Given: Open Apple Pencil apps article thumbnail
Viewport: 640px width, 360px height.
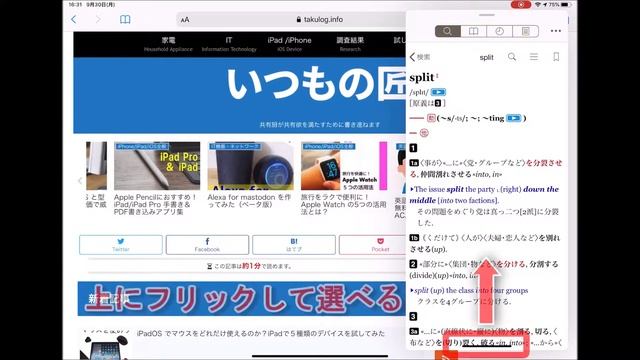Looking at the screenshot, I should coord(157,166).
